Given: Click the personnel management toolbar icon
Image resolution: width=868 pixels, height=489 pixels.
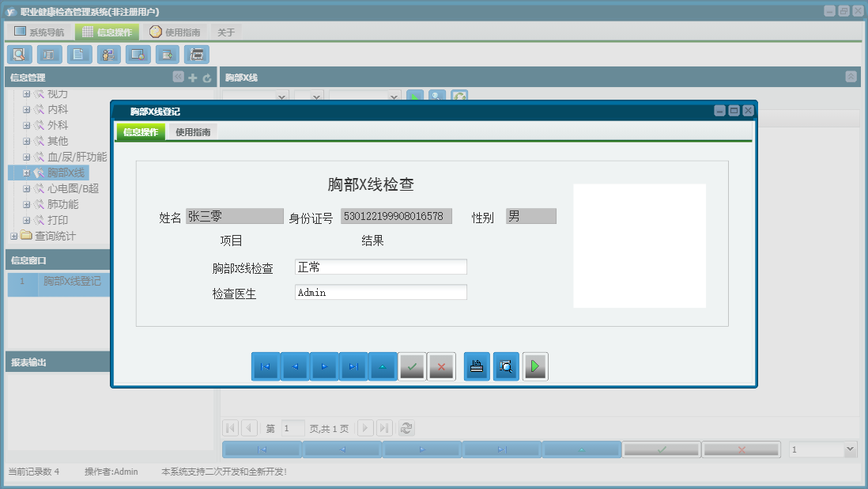Looking at the screenshot, I should (x=108, y=54).
